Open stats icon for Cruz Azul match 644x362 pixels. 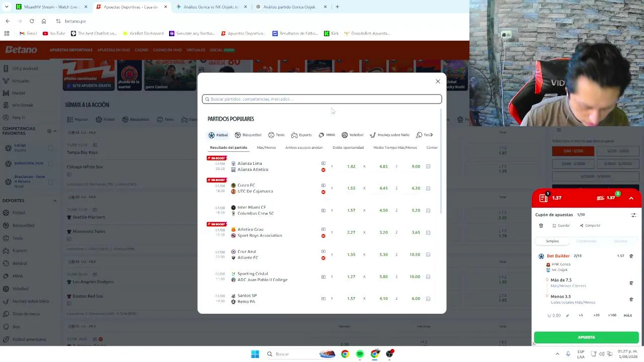click(428, 255)
